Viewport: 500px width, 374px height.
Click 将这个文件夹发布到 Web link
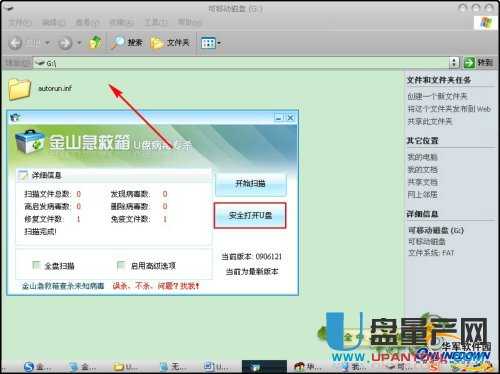(x=449, y=109)
